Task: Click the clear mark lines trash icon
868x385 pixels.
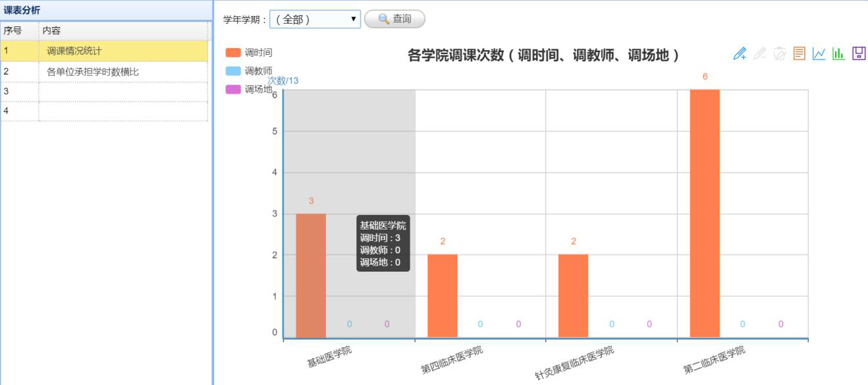Action: pos(779,54)
